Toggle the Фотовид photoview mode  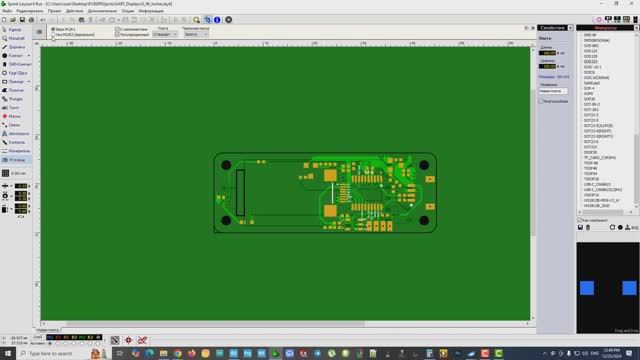pyautogui.click(x=16, y=160)
